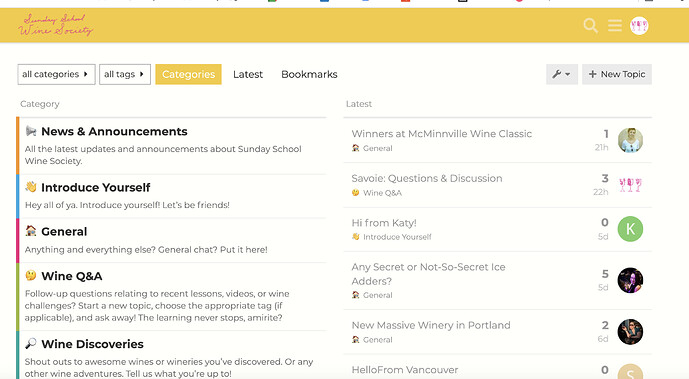The width and height of the screenshot is (689, 379).
Task: Open wine glasses avatar for Savoie topic
Action: tap(630, 185)
